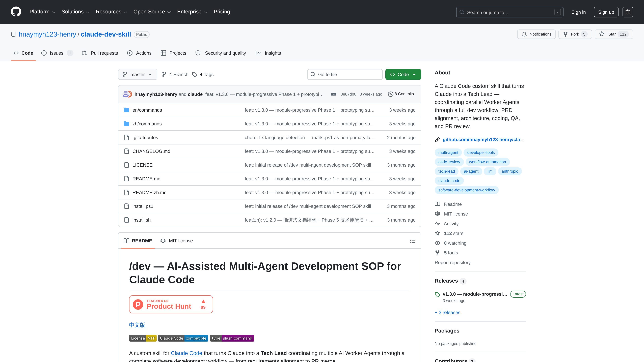This screenshot has width=644, height=362.
Task: Click the Product Hunt featured badge
Action: [171, 304]
